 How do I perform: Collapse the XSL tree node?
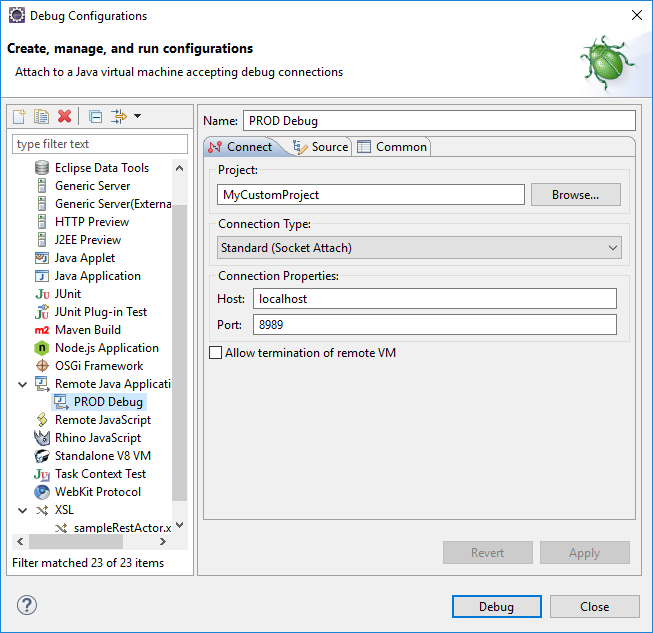(22, 511)
